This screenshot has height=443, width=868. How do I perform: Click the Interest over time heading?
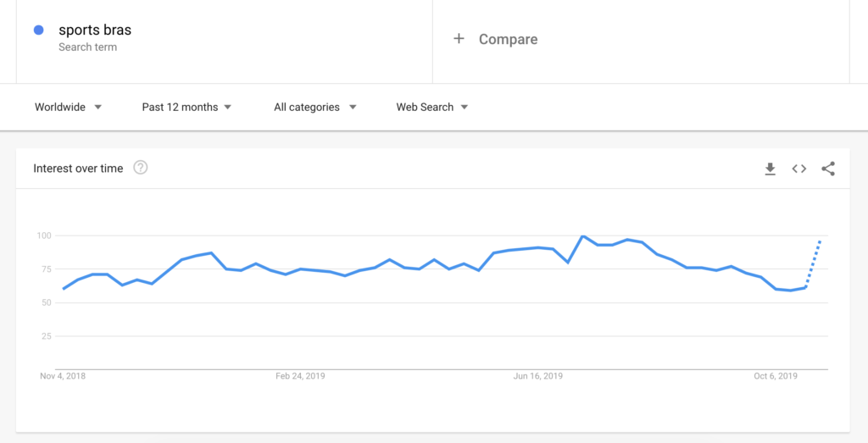pos(78,169)
